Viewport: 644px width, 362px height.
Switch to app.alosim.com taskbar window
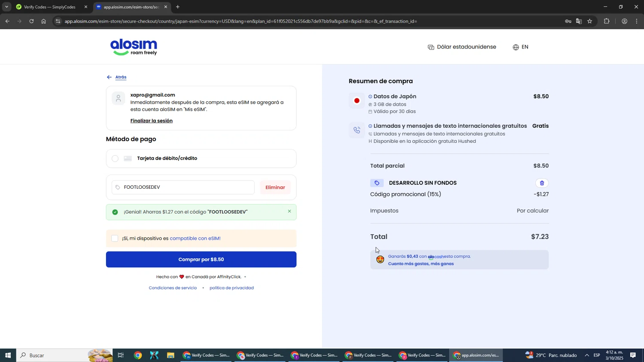[x=477, y=355]
